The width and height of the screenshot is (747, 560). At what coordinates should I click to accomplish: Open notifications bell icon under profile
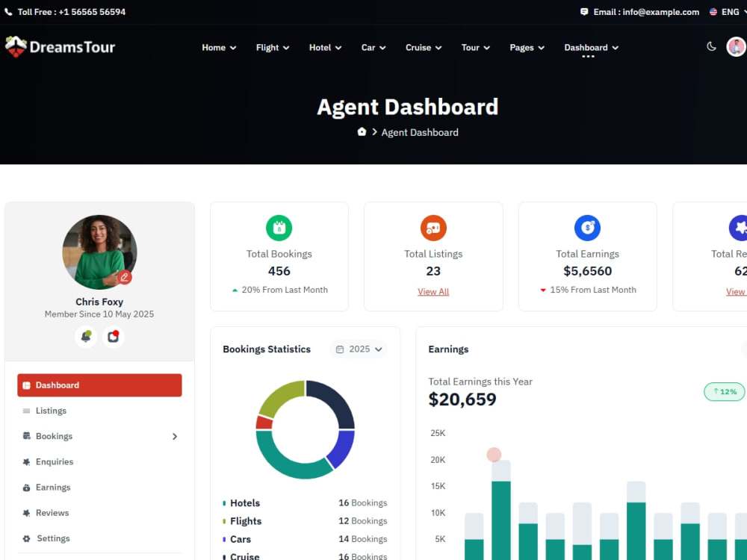[86, 337]
